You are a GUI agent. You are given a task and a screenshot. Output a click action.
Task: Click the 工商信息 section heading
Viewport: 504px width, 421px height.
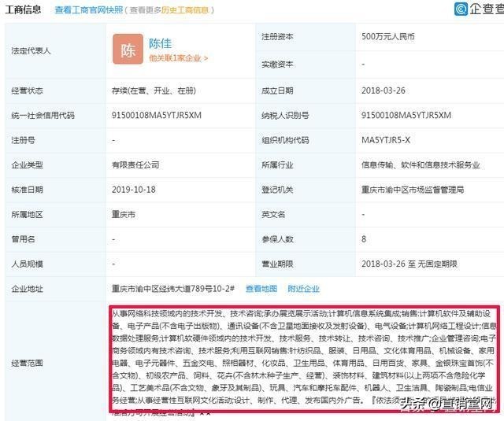[24, 10]
